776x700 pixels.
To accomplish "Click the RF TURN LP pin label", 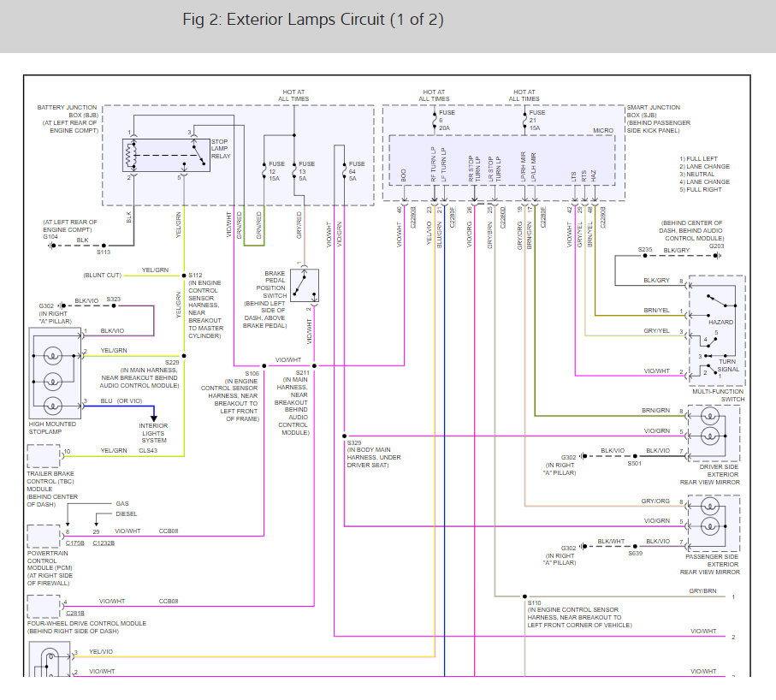I will point(434,163).
